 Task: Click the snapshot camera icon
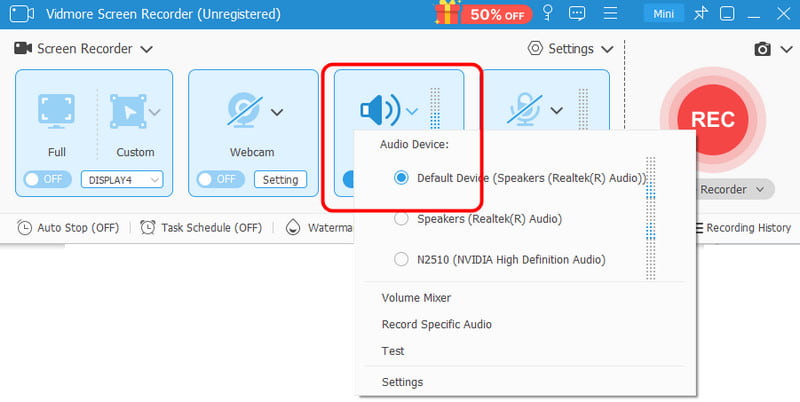pyautogui.click(x=762, y=49)
